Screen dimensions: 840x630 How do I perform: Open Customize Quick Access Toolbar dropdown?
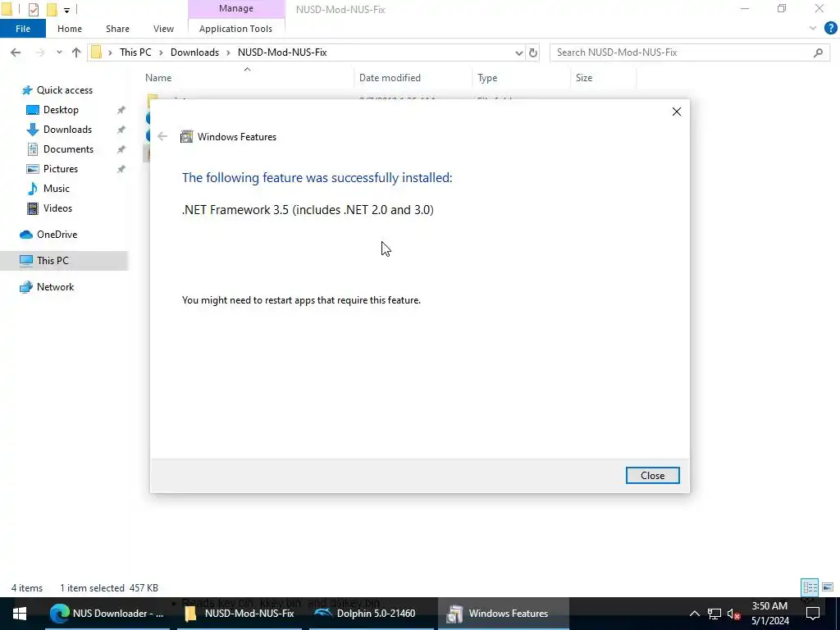tap(66, 10)
